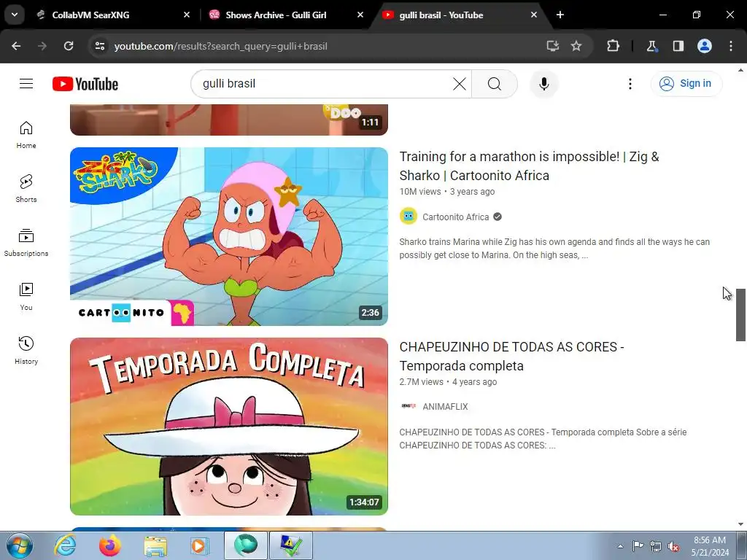Open the clock showing 8:56 AM
This screenshot has height=560, width=747.
(710, 546)
